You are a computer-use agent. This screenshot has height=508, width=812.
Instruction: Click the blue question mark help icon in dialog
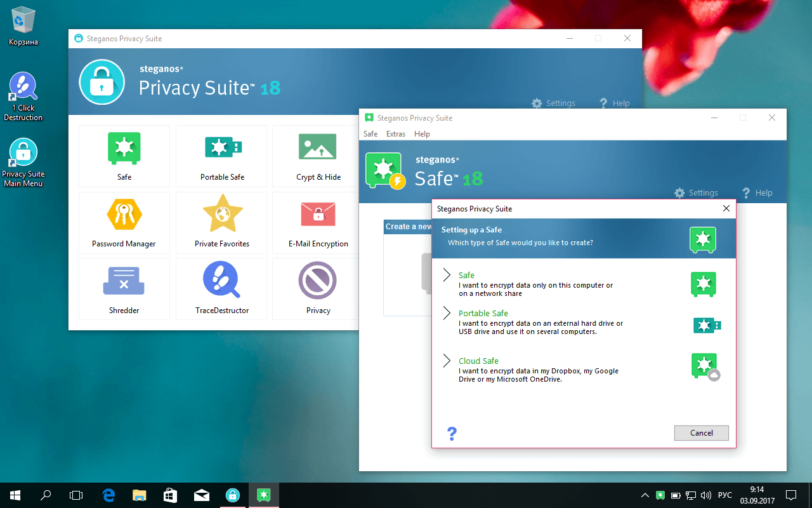[452, 434]
